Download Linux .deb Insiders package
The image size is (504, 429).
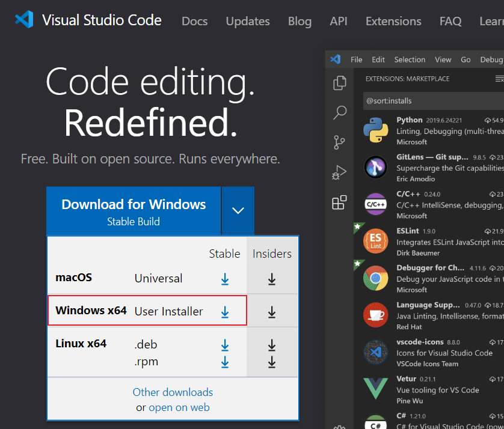272,345
